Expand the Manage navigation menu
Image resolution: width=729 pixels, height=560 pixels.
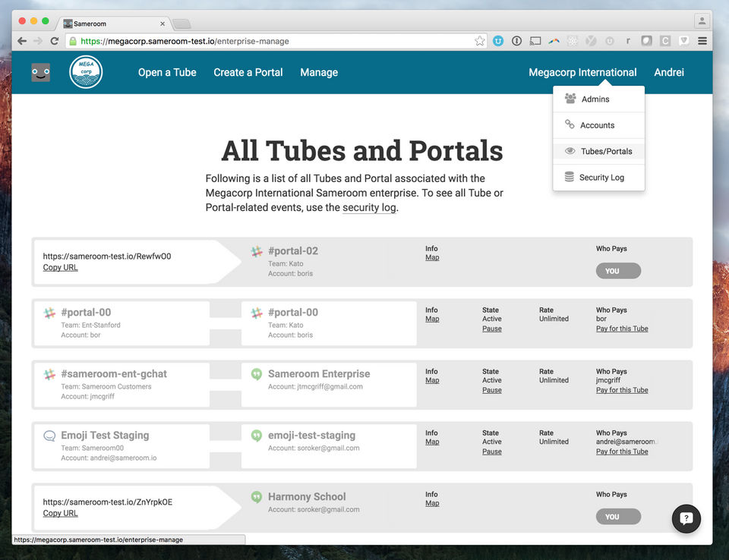point(319,72)
